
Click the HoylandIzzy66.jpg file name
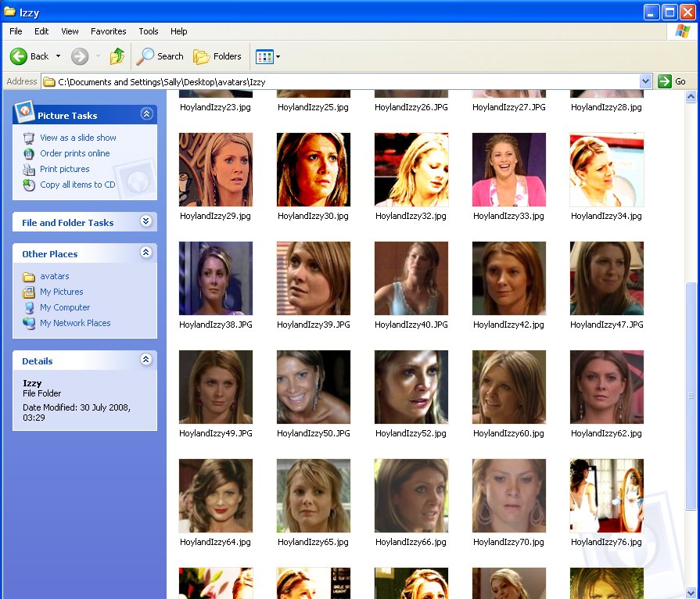tap(411, 543)
